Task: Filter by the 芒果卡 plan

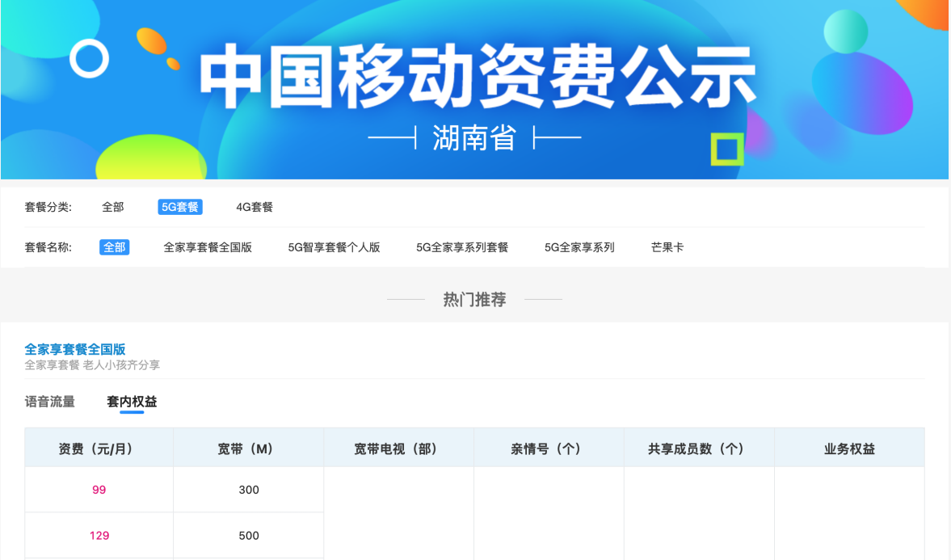Action: click(x=666, y=246)
